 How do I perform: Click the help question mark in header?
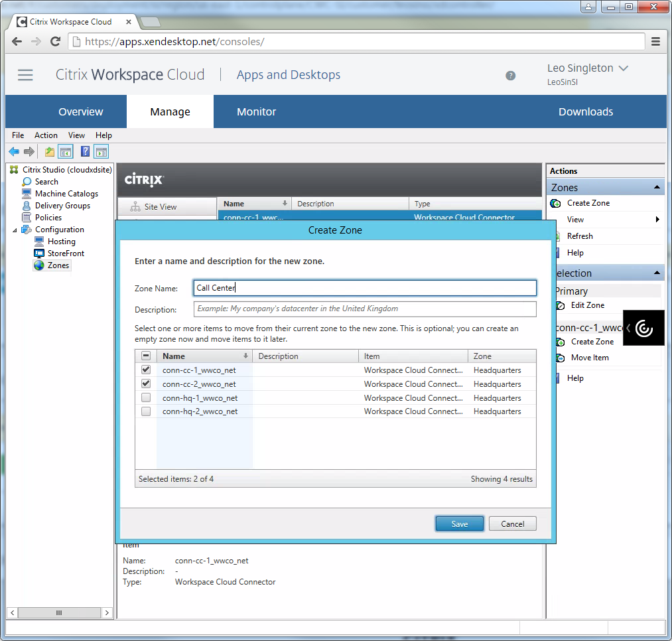tap(510, 76)
